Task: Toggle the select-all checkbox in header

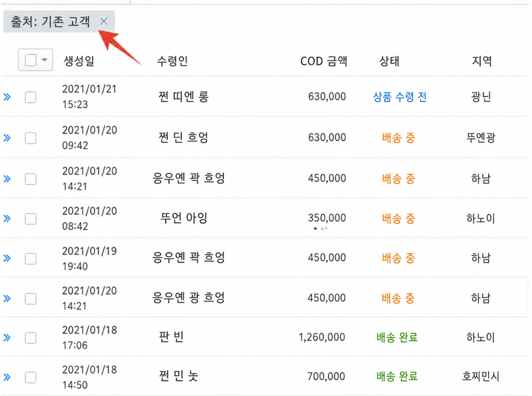Action: [31, 60]
